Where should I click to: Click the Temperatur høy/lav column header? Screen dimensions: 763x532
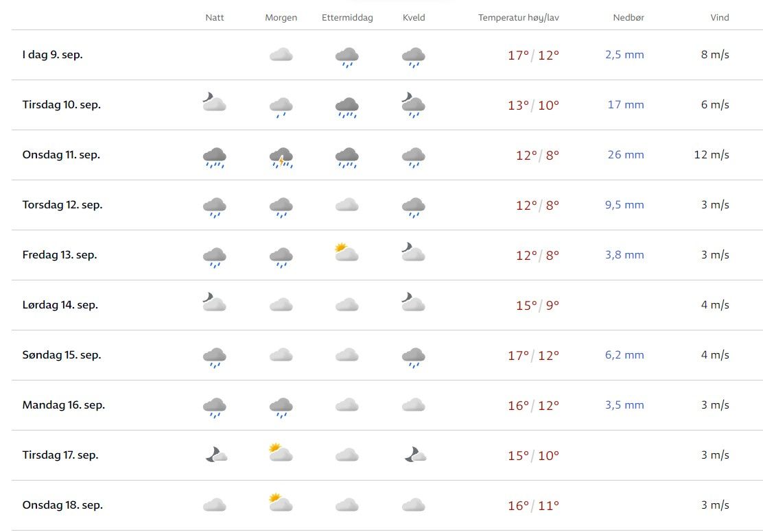point(519,18)
